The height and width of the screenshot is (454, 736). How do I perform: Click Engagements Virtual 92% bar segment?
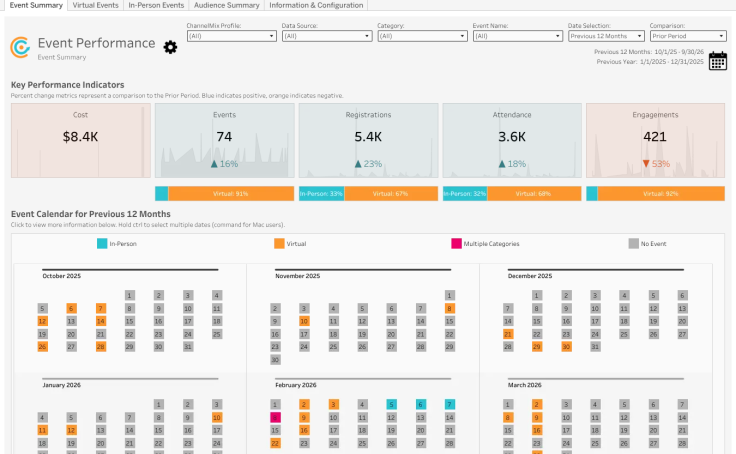661,193
